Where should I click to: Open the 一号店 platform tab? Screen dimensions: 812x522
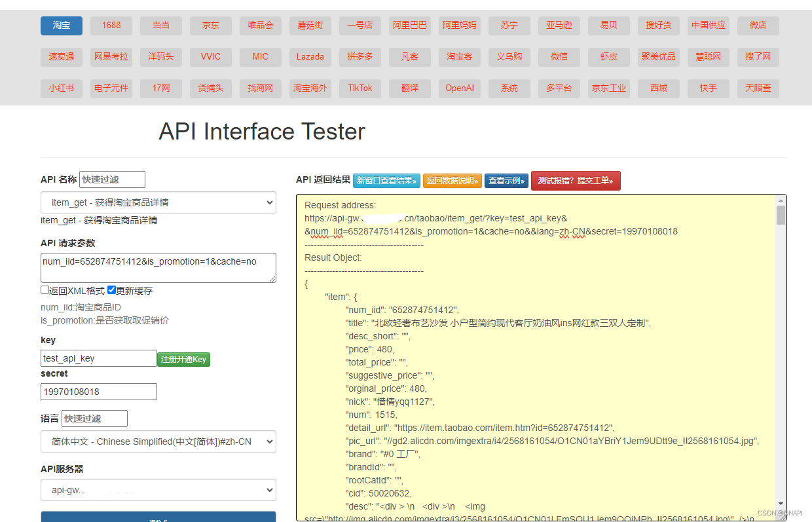(360, 26)
